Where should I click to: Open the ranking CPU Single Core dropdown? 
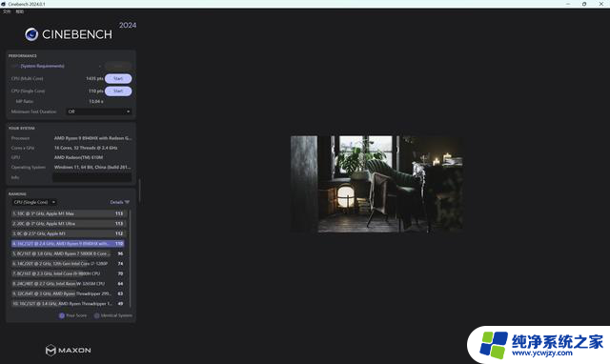(x=34, y=202)
